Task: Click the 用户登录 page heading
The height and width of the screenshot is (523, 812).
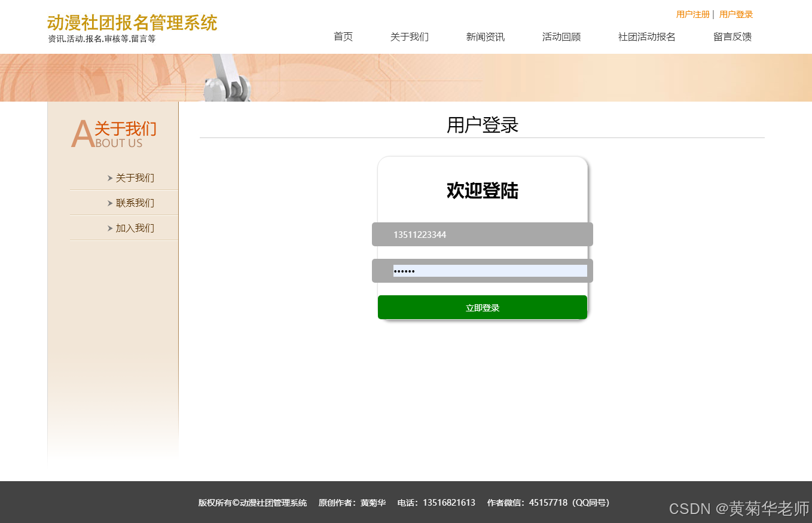Action: [x=483, y=125]
